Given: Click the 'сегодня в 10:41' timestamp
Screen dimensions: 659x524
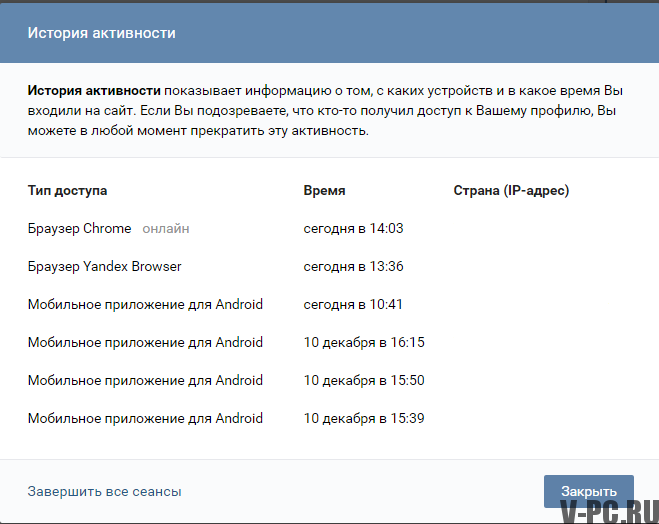Looking at the screenshot, I should pyautogui.click(x=353, y=304).
